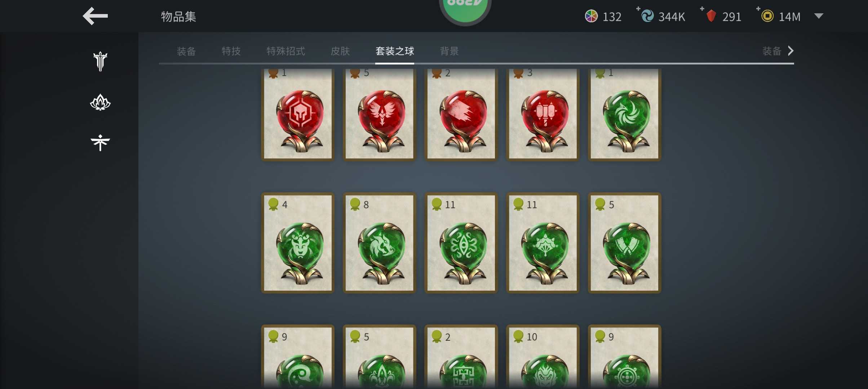Add more gold coins currency
The width and height of the screenshot is (868, 389).
[x=758, y=9]
